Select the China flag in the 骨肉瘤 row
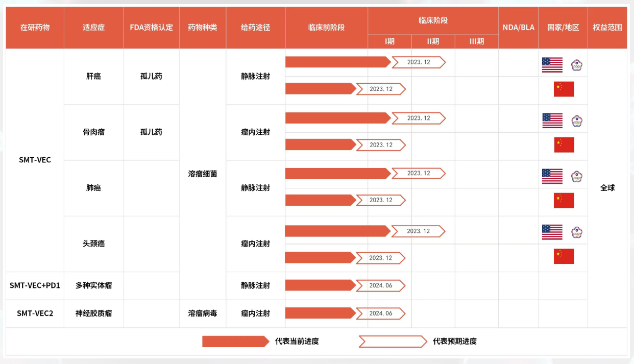Screen dimensions: 634x364 point(563,144)
